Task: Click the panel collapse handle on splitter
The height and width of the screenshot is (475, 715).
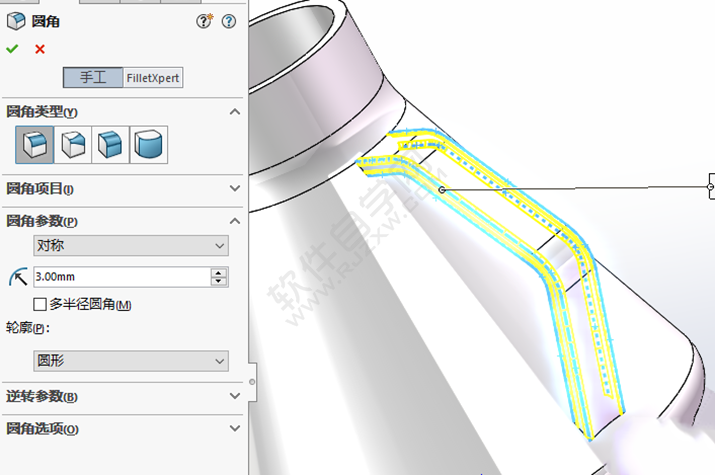Action: pos(252,382)
